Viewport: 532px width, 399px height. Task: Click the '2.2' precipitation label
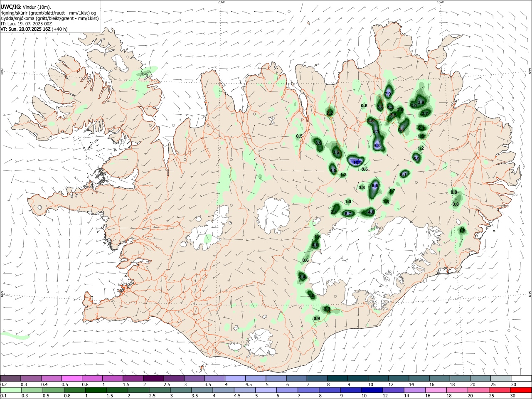coord(330,113)
